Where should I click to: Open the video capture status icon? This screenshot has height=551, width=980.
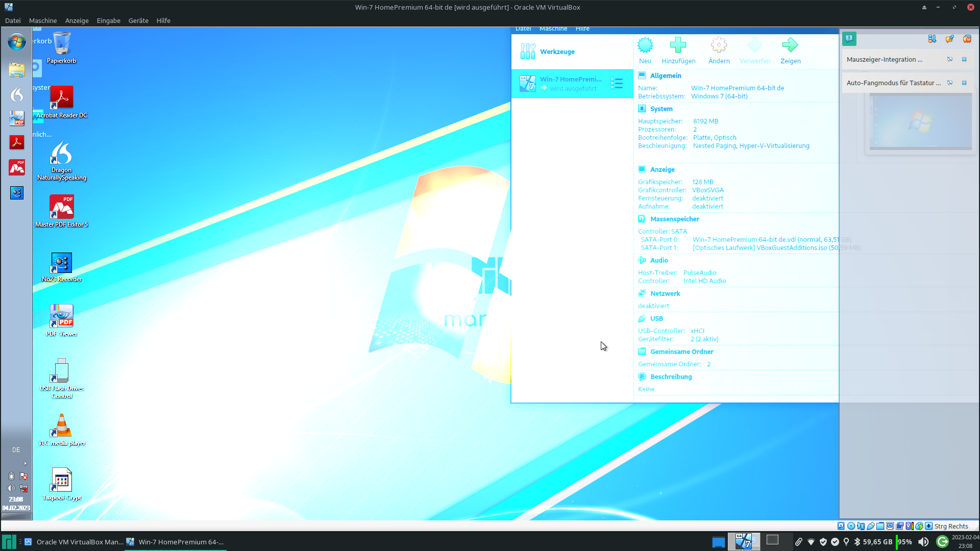[899, 526]
